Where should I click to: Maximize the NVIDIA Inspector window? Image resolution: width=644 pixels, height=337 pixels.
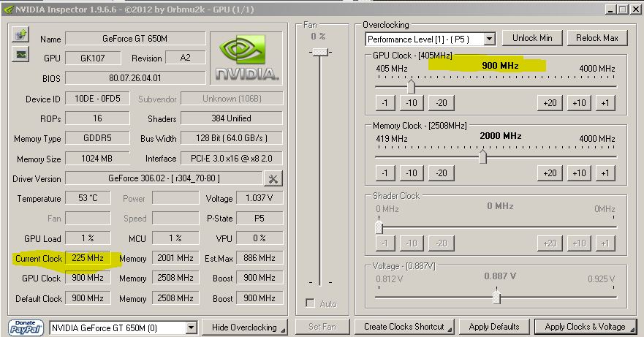pyautogui.click(x=623, y=9)
